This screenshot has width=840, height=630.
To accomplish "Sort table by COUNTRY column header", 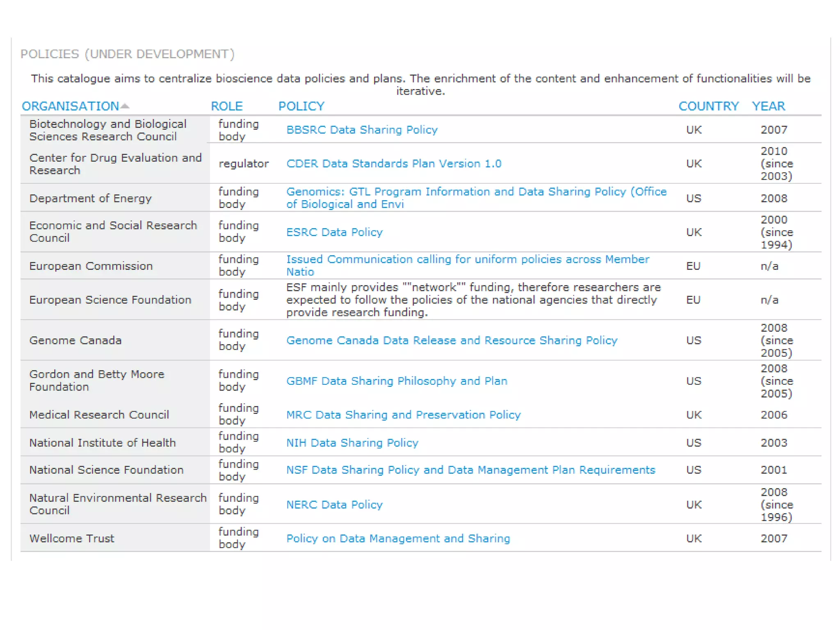I will click(708, 106).
